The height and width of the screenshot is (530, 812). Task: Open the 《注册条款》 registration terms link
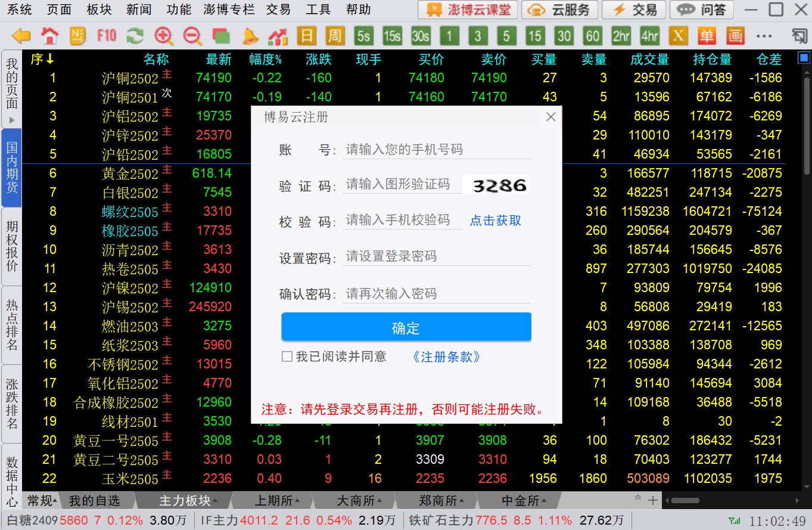[446, 357]
